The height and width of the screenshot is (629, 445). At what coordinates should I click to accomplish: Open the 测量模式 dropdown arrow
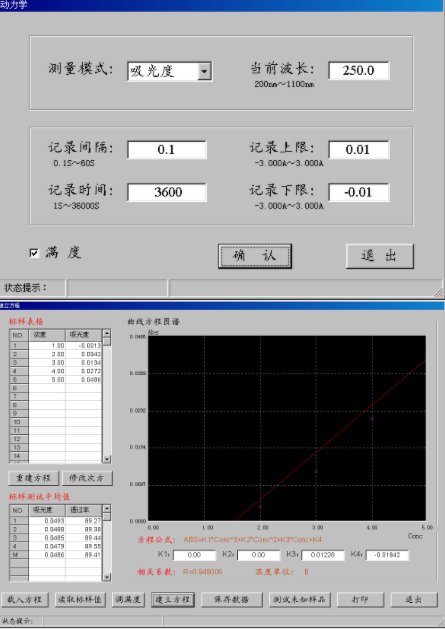pyautogui.click(x=204, y=71)
